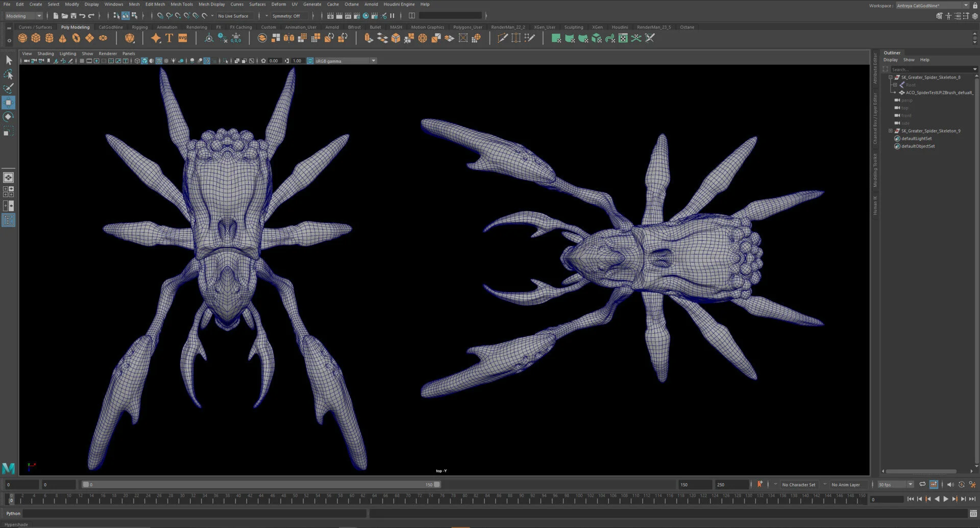This screenshot has height=528, width=980.
Task: Click the Save Scene disk icon
Action: pyautogui.click(x=73, y=16)
